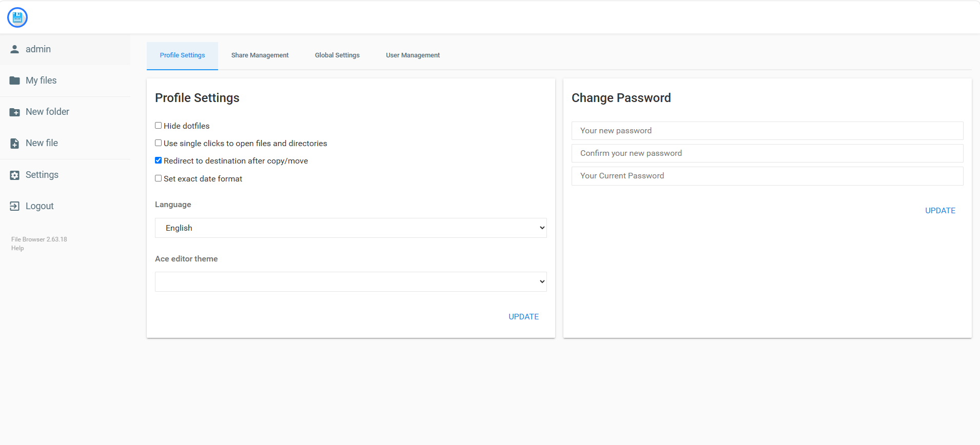Screen dimensions: 980x445
Task: Enable Set exact date format checkbox
Action: (159, 178)
